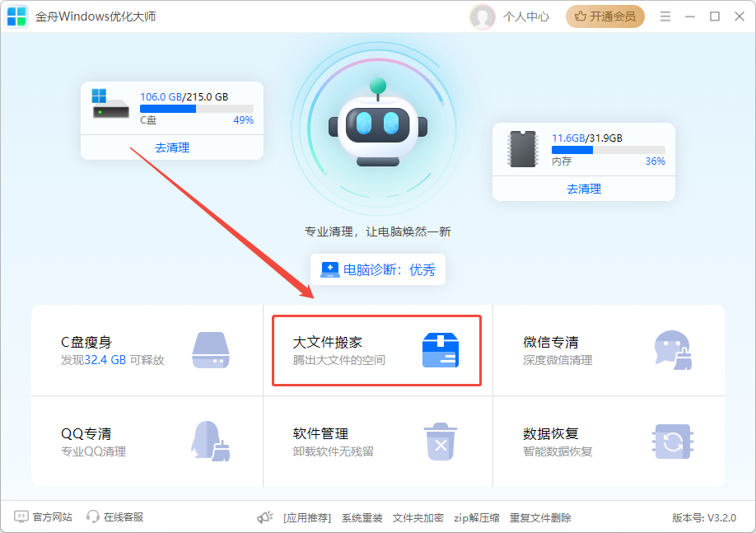
Task: Open 软件管理 feature
Action: (x=378, y=442)
